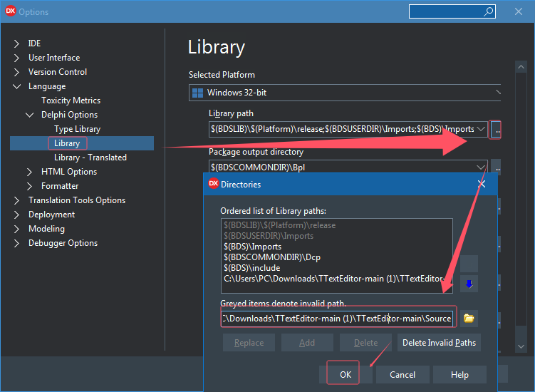
Task: Open the Package output directory dropdown arrow
Action: pyautogui.click(x=481, y=167)
